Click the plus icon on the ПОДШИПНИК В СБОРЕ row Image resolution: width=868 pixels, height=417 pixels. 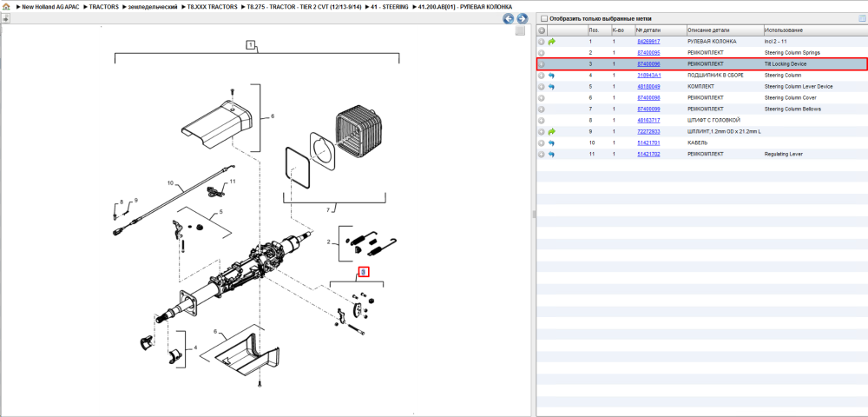(x=542, y=76)
